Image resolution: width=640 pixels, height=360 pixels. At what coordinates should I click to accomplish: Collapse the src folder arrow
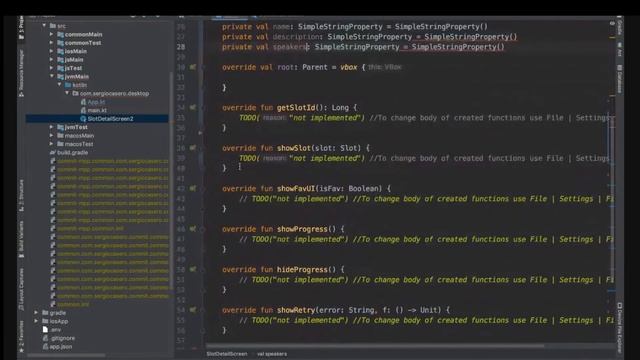tap(44, 26)
